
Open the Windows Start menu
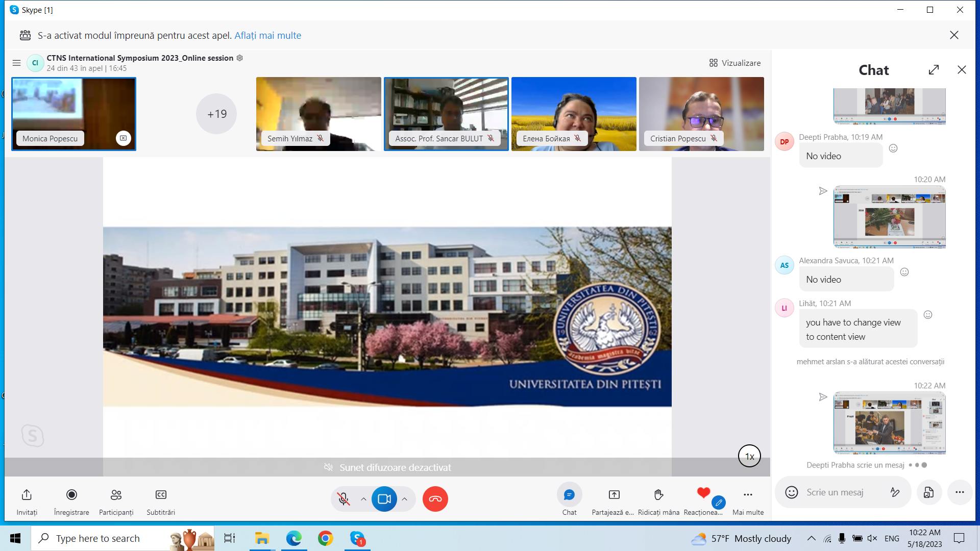click(15, 538)
